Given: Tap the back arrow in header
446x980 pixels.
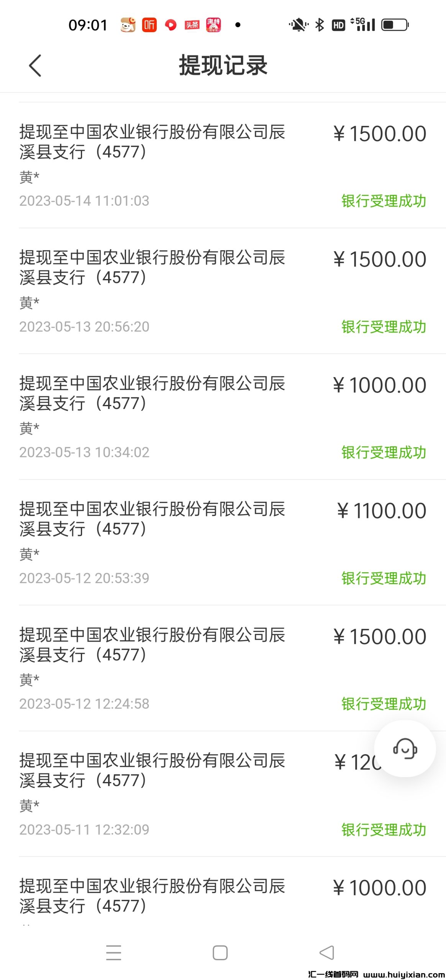Looking at the screenshot, I should click(35, 66).
